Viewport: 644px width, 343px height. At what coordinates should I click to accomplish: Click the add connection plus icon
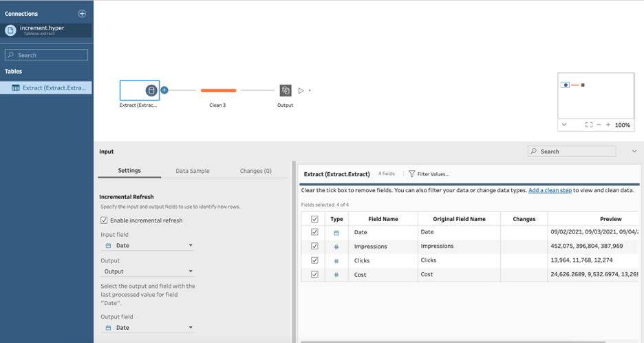pos(82,14)
